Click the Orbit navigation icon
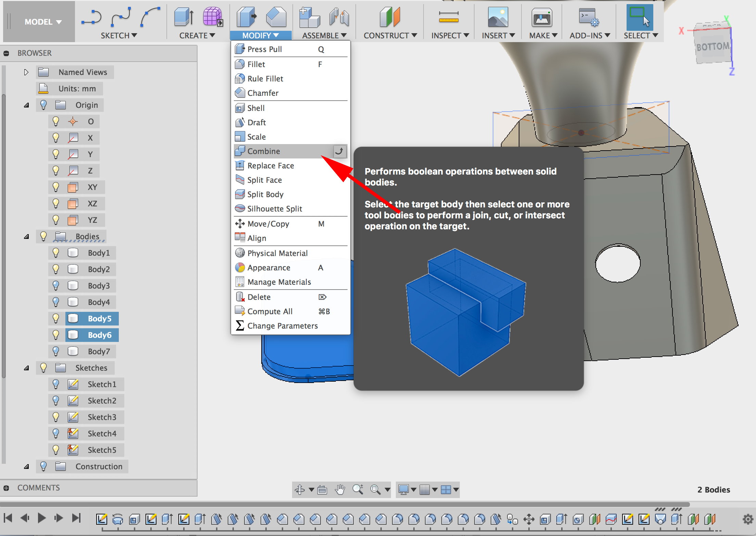Viewport: 756px width, 536px height. (300, 490)
